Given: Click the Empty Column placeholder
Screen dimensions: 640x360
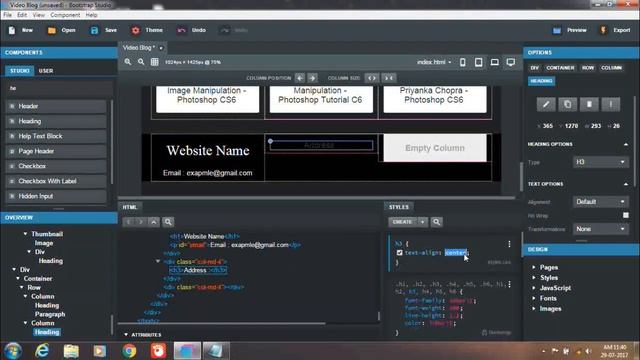Looking at the screenshot, I should pos(435,148).
